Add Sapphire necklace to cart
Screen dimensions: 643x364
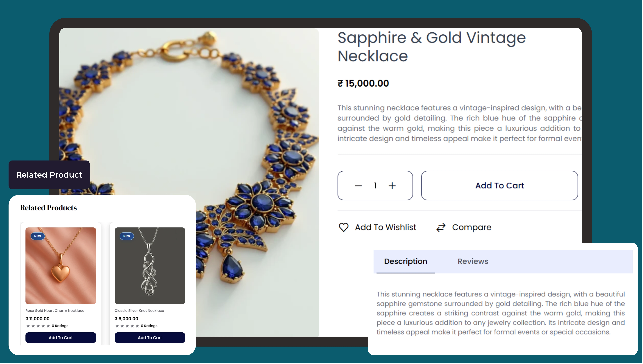(499, 186)
